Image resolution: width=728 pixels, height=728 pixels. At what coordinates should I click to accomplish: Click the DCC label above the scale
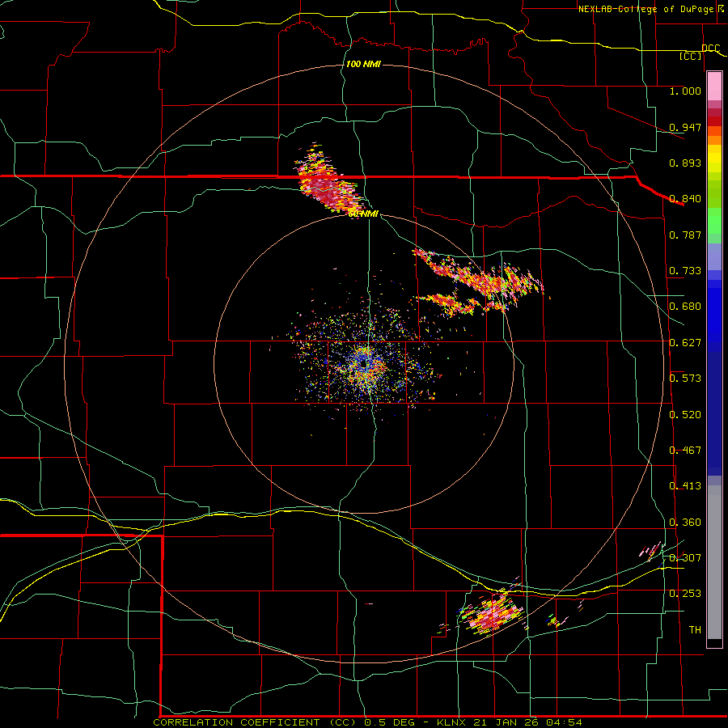(710, 49)
